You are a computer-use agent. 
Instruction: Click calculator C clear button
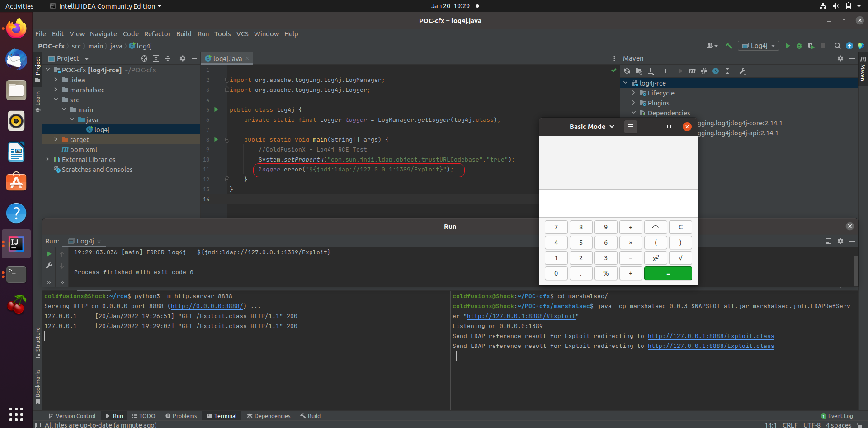point(680,227)
